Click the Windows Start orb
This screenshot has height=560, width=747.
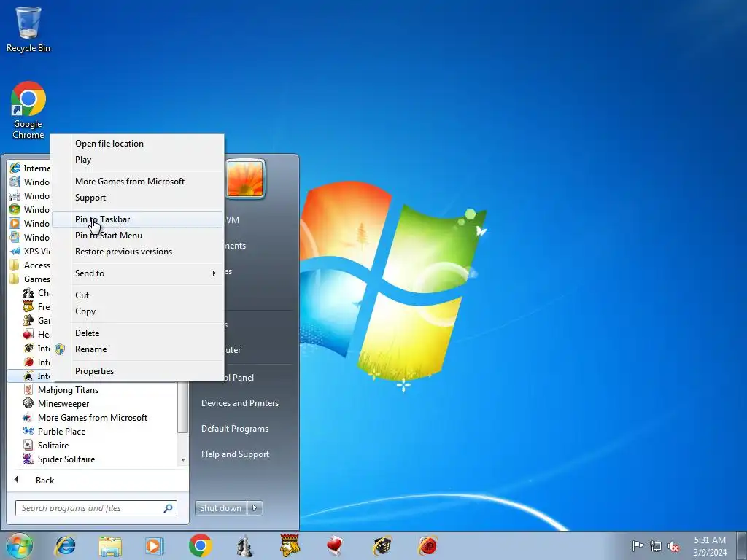tap(20, 545)
